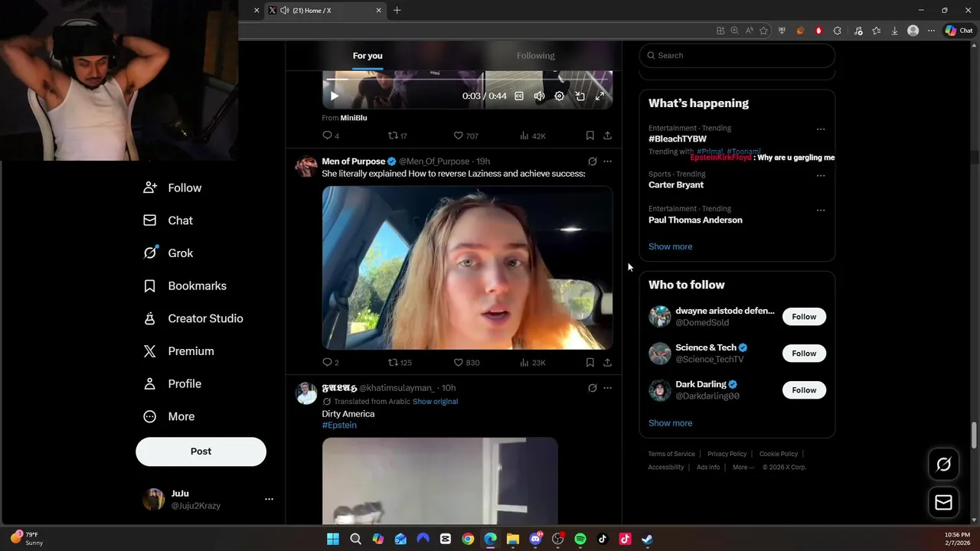Follow the Dark Darling account
The width and height of the screenshot is (980, 551).
coord(804,390)
